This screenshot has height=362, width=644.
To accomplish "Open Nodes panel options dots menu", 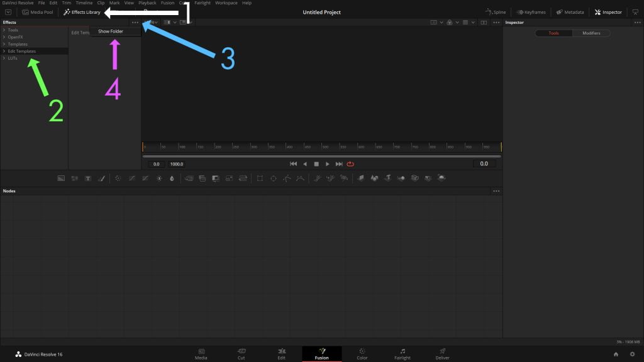I will (496, 191).
